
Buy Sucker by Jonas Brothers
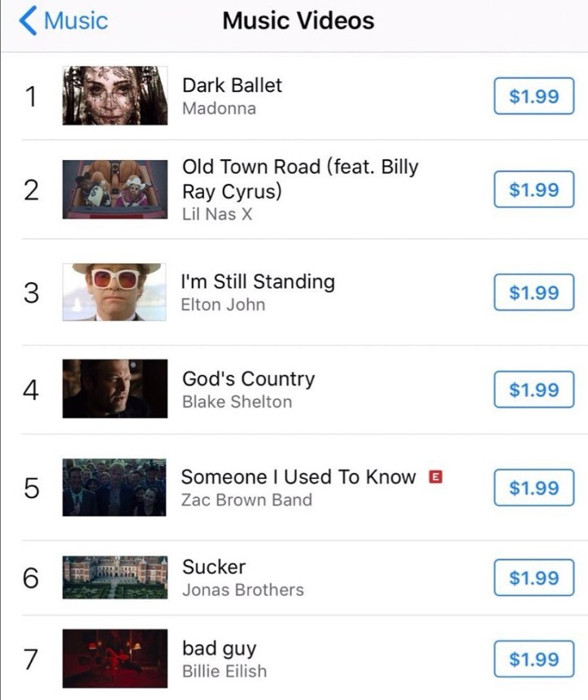coord(534,578)
